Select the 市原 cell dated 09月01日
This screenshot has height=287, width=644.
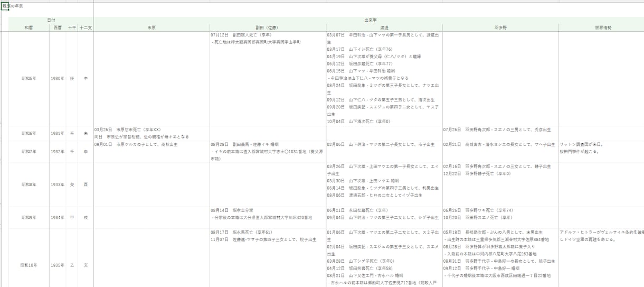pyautogui.click(x=151, y=152)
